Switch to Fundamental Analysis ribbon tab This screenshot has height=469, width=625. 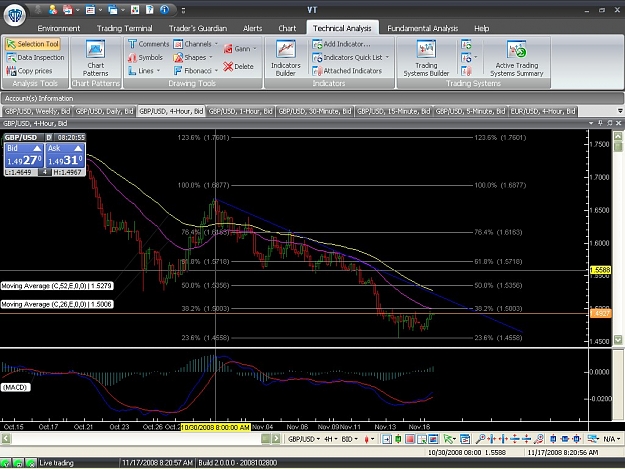pyautogui.click(x=423, y=28)
